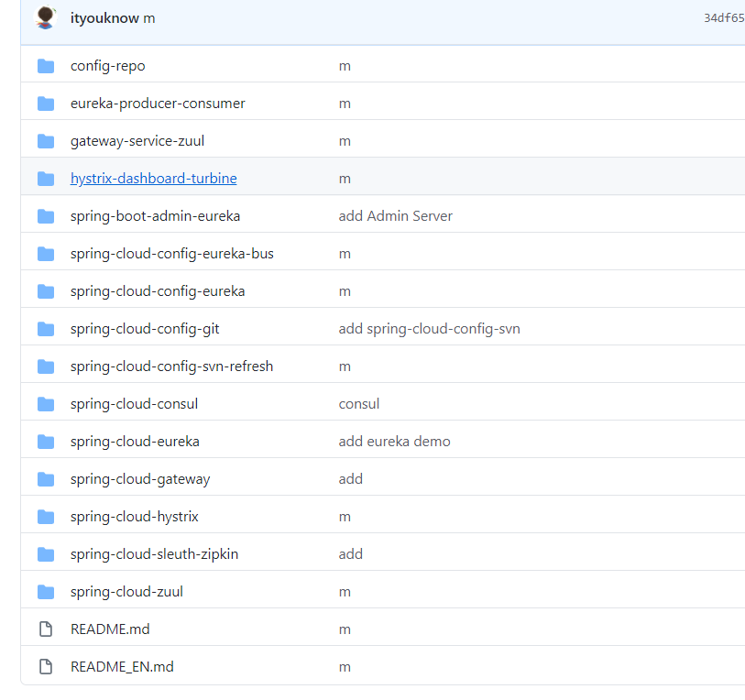Click the spring-cloud-sleuth-zipkin folder icon
The height and width of the screenshot is (700, 745).
(46, 554)
